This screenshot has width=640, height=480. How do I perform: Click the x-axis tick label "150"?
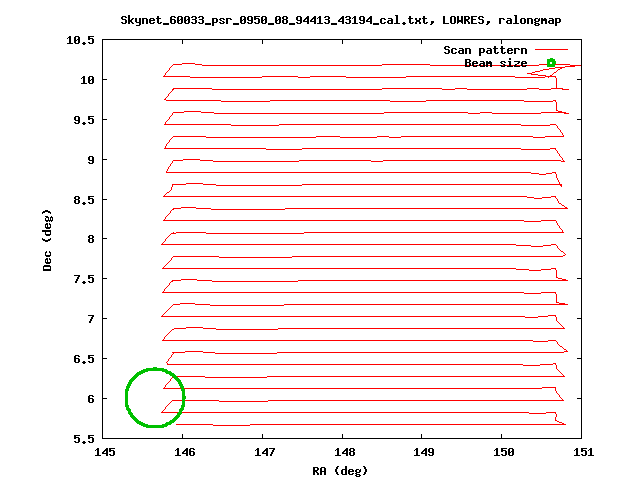(504, 452)
